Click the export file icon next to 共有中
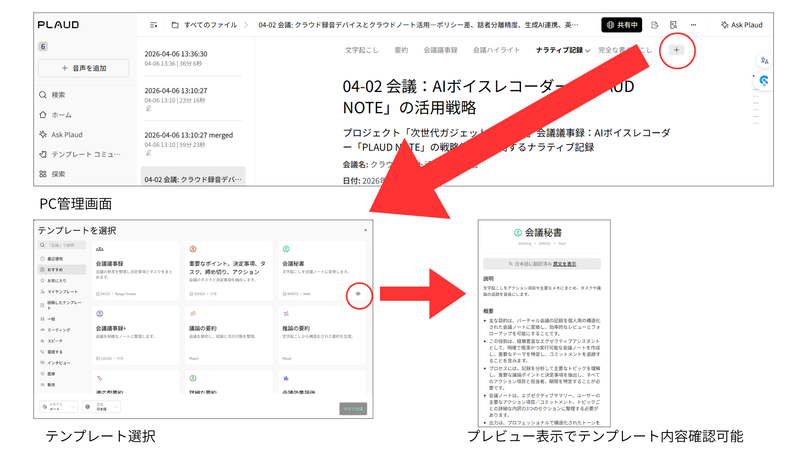The width and height of the screenshot is (800, 450). click(x=655, y=24)
